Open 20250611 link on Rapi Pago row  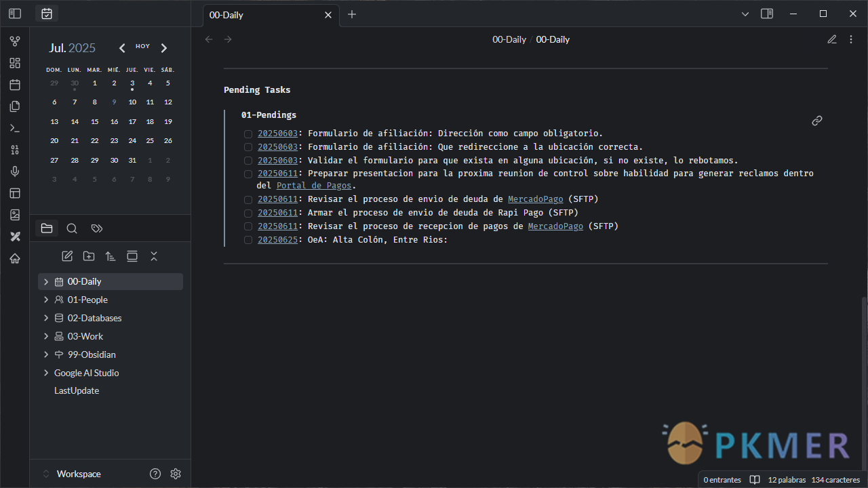click(x=277, y=213)
